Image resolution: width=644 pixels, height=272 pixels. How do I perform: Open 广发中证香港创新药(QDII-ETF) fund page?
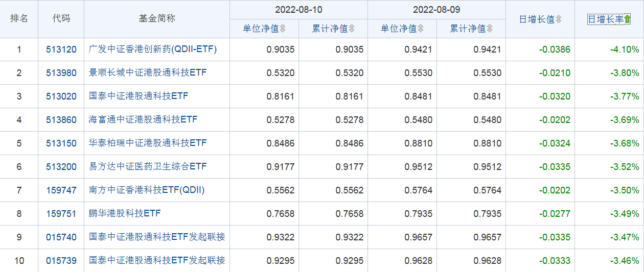152,50
